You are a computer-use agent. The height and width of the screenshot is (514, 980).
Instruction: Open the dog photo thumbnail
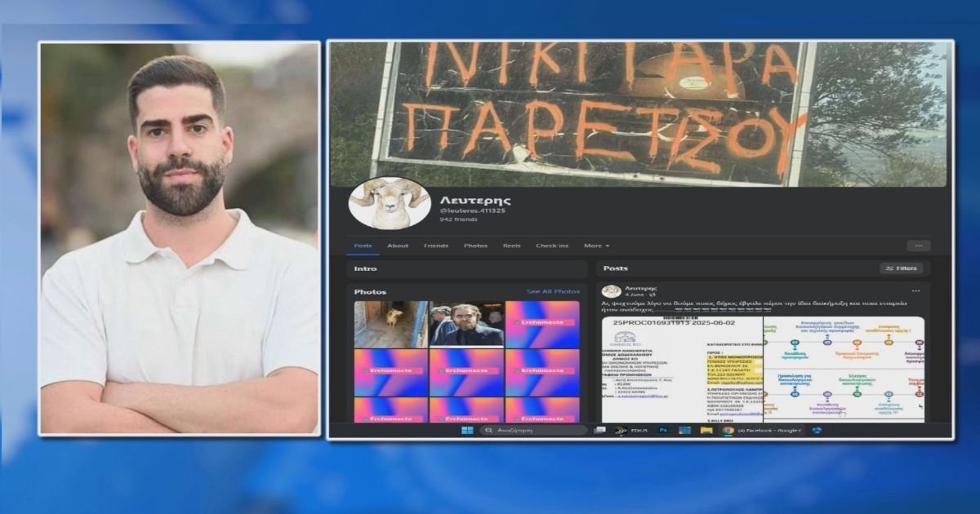pos(390,324)
